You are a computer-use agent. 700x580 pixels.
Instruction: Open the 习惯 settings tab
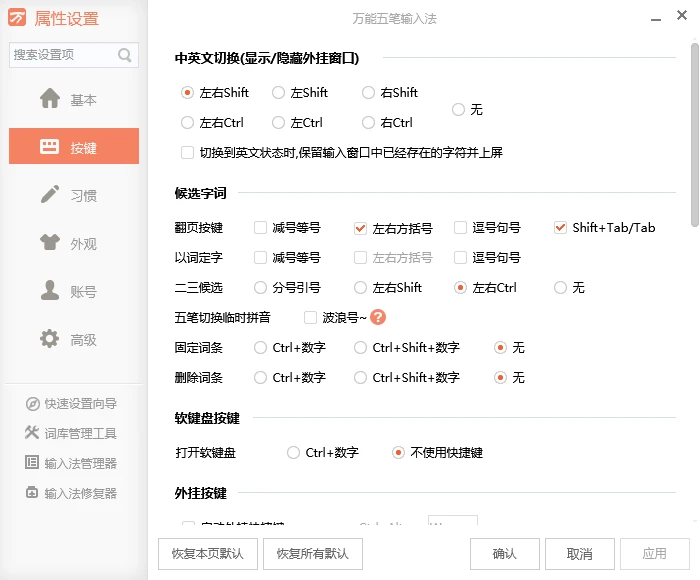74,196
